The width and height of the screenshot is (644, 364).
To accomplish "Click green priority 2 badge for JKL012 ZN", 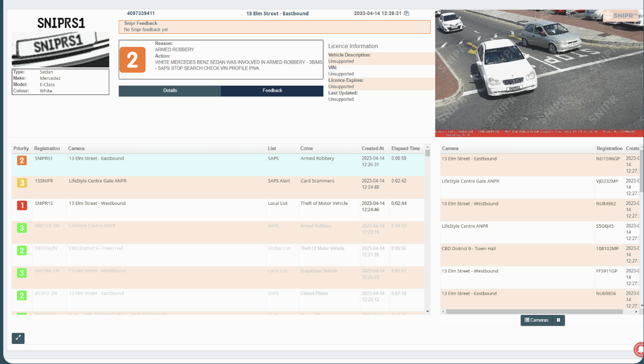I will point(22,295).
